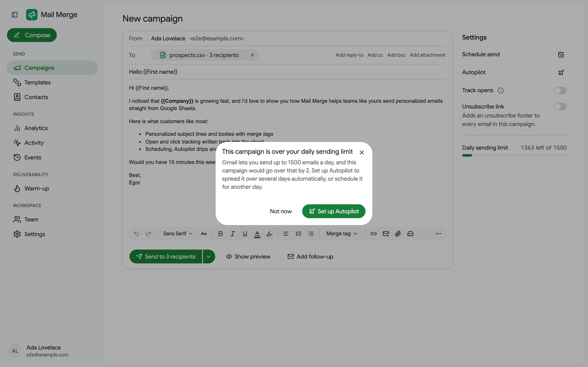Image resolution: width=588 pixels, height=367 pixels.
Task: Dismiss the dialog with Not now
Action: pyautogui.click(x=281, y=211)
